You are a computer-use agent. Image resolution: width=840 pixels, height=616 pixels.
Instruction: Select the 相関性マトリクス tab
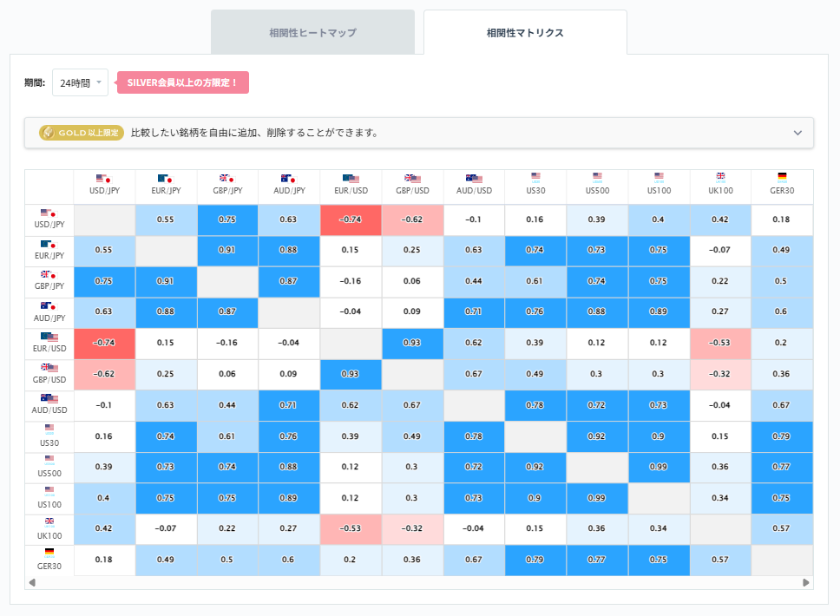pyautogui.click(x=525, y=31)
